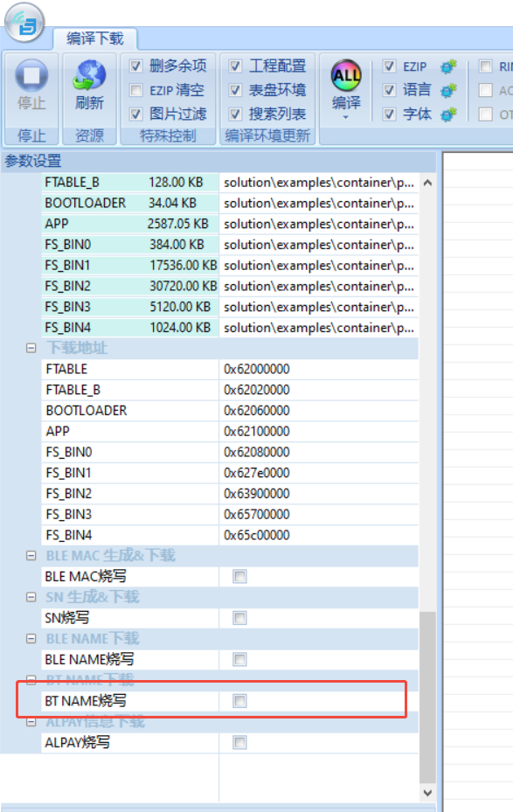Click the FS_BIN2 file path cell
Viewport: 513px width, 812px height.
[318, 286]
